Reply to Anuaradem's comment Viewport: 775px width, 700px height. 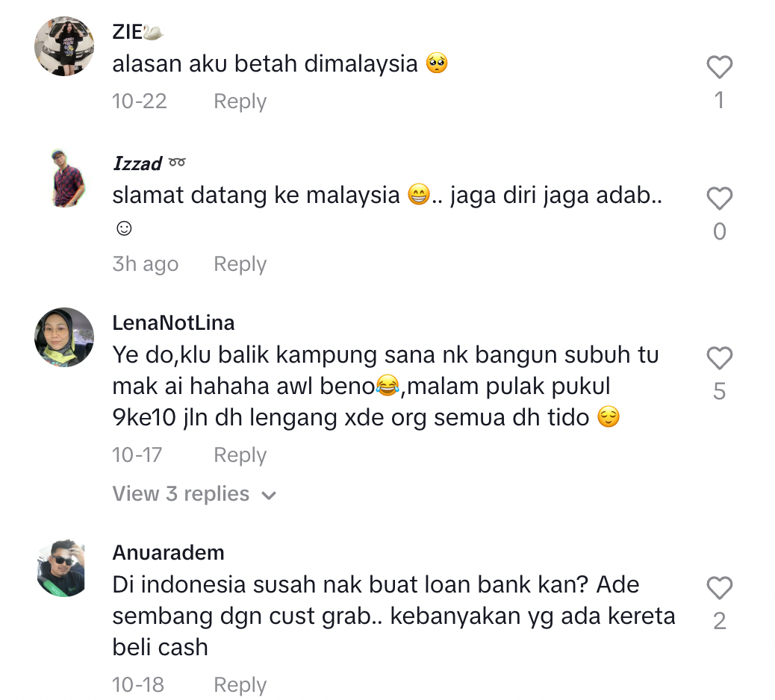coord(240,684)
